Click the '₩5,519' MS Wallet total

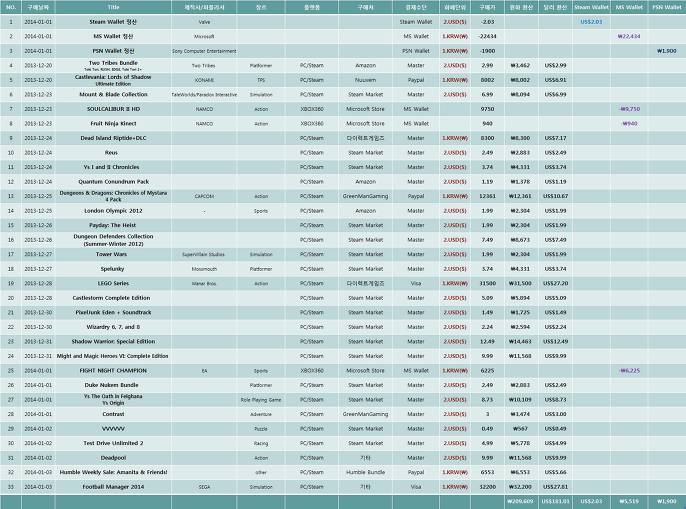click(x=629, y=502)
